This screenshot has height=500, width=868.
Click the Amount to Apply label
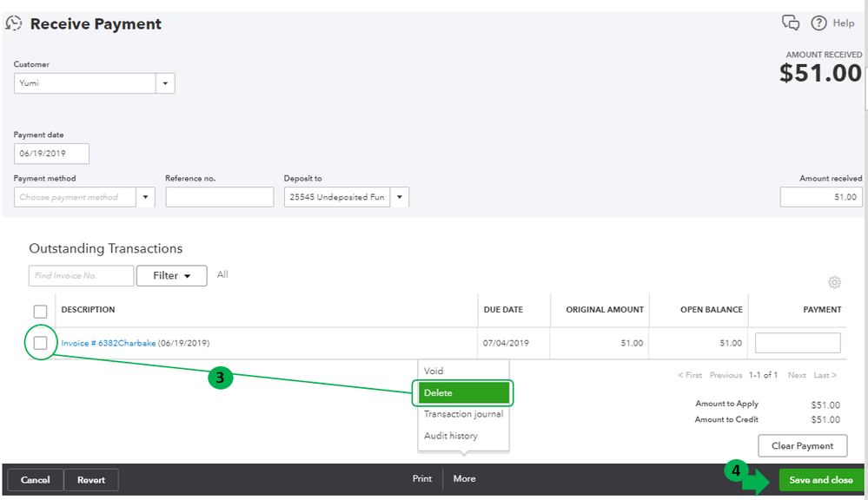727,404
